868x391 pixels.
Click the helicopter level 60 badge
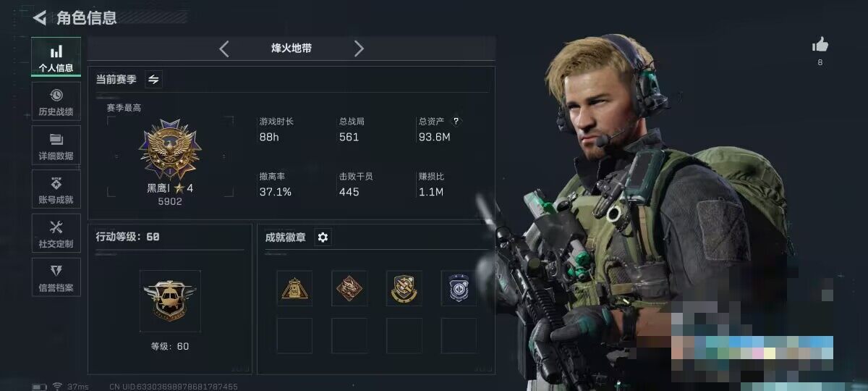click(170, 301)
